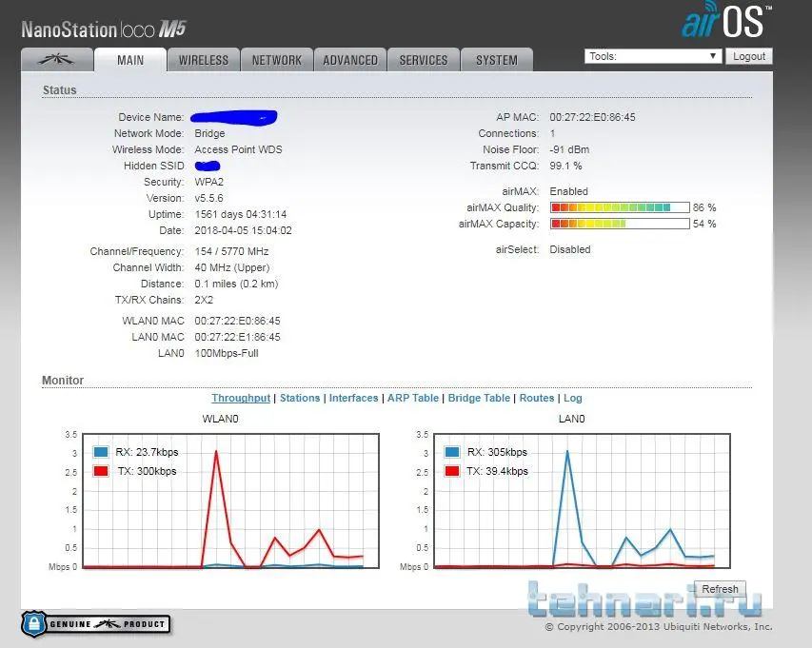812x648 pixels.
Task: Click the AP MAC value 00:27:22:E0:86:45
Action: click(592, 117)
